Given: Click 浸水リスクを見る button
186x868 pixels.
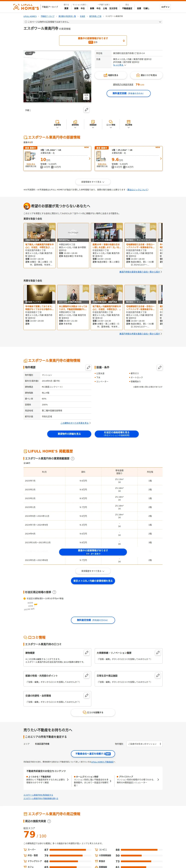Looking at the screenshot, I should click(x=146, y=75).
